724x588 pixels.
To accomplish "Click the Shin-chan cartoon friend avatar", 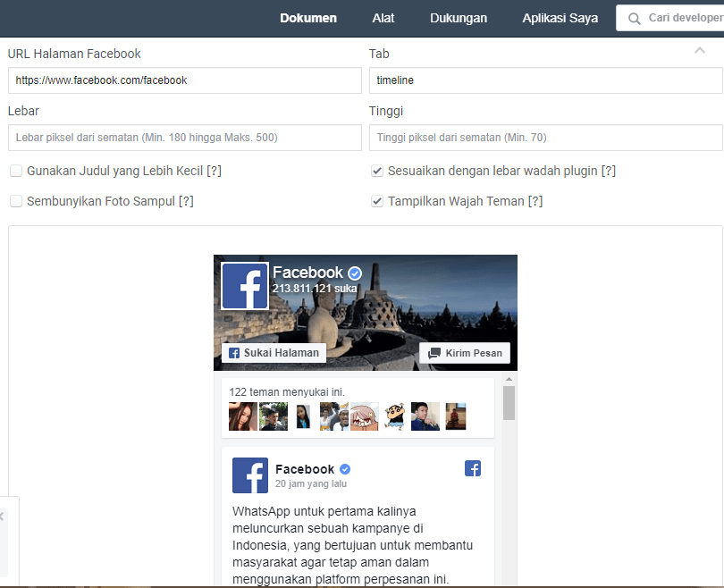I will point(395,416).
